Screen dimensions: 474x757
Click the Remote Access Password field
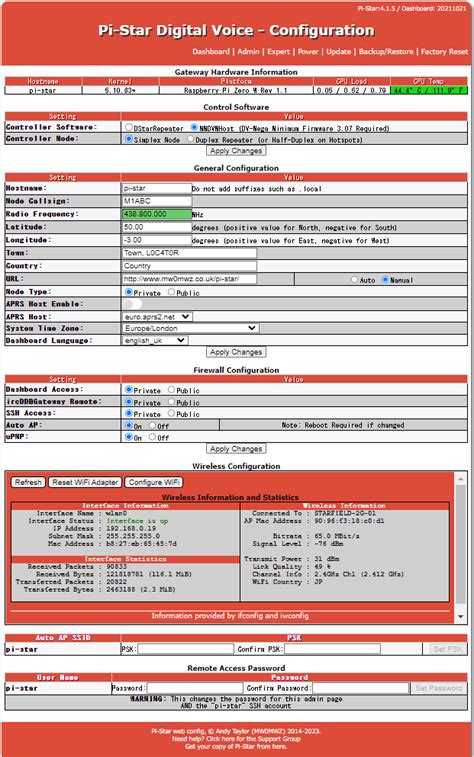point(195,688)
